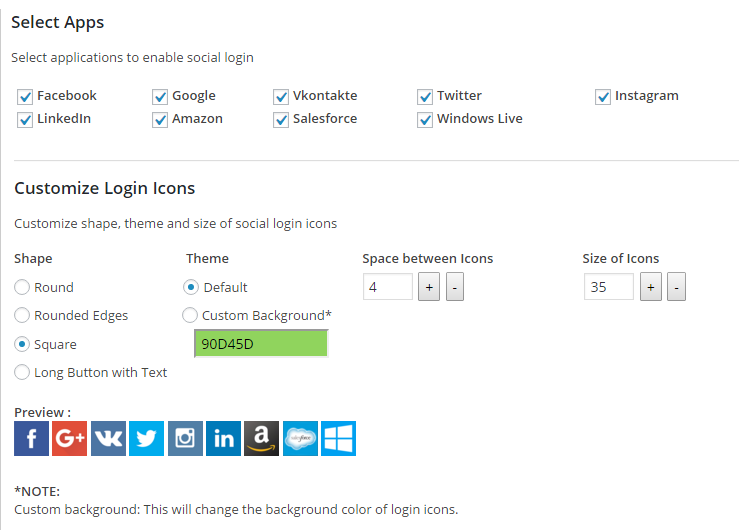Click the Salesforce cloud preview icon

[300, 439]
